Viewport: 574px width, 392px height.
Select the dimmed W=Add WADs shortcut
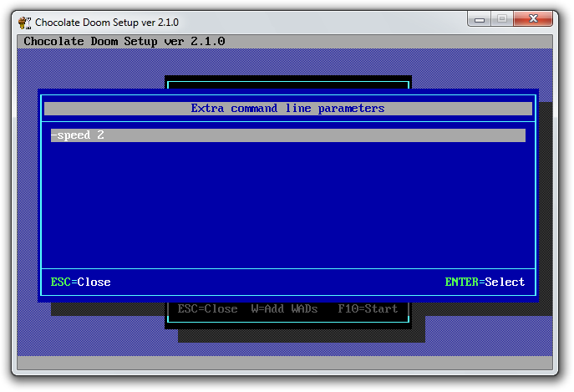pos(284,309)
